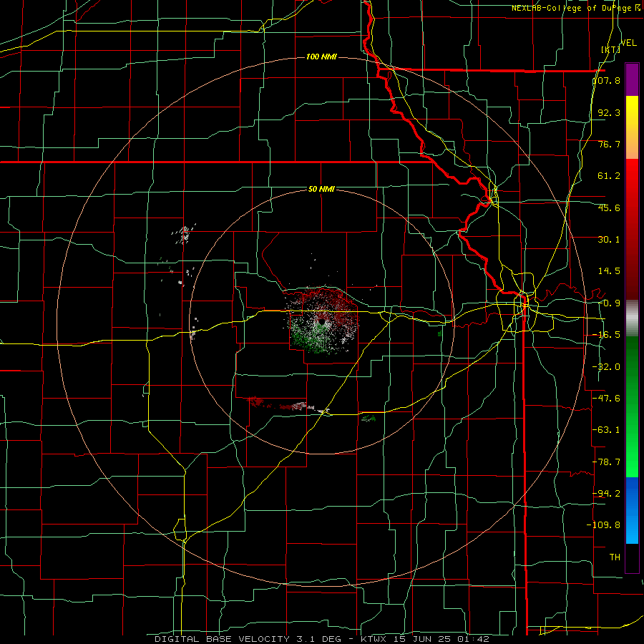644x644 pixels.
Task: Click the -47.6 velocity scale value
Action: pos(607,399)
